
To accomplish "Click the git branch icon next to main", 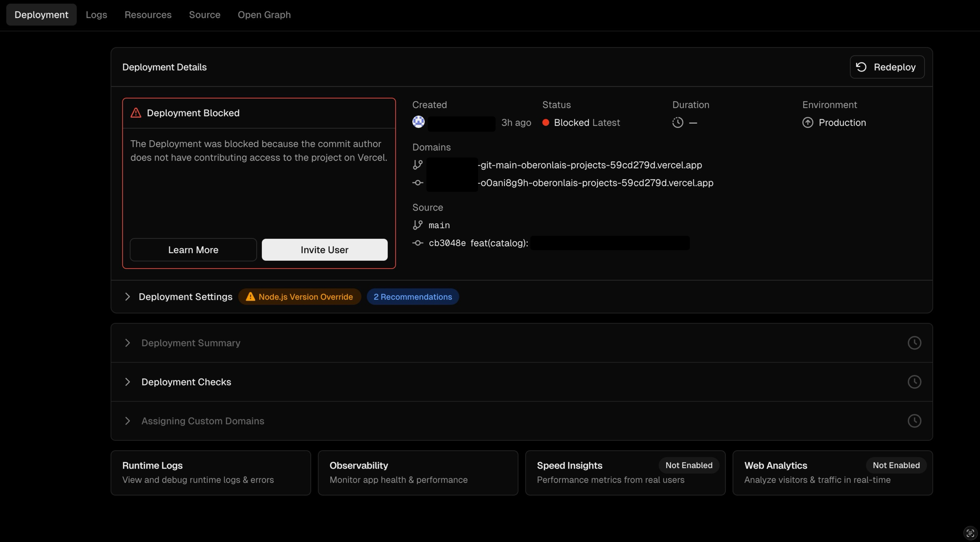I will pos(417,224).
